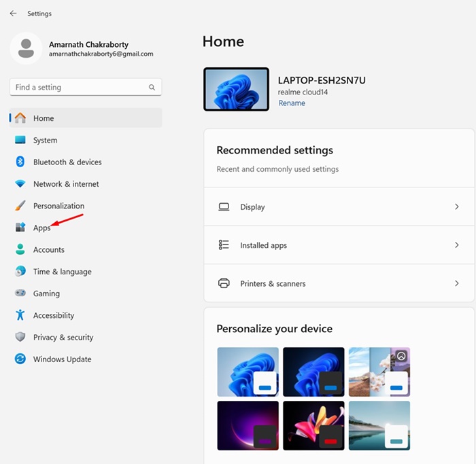This screenshot has width=476, height=464.
Task: Click the search magnifier icon
Action: click(152, 88)
